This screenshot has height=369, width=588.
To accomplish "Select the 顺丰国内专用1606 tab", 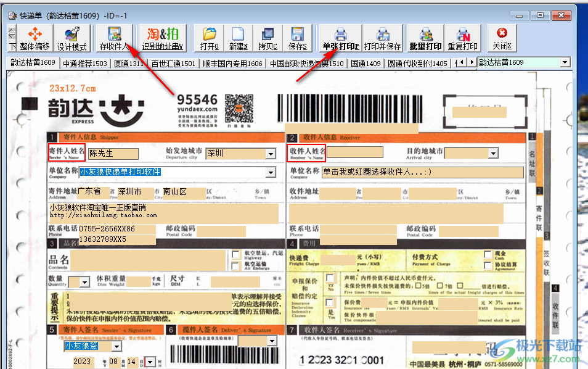I will (232, 64).
